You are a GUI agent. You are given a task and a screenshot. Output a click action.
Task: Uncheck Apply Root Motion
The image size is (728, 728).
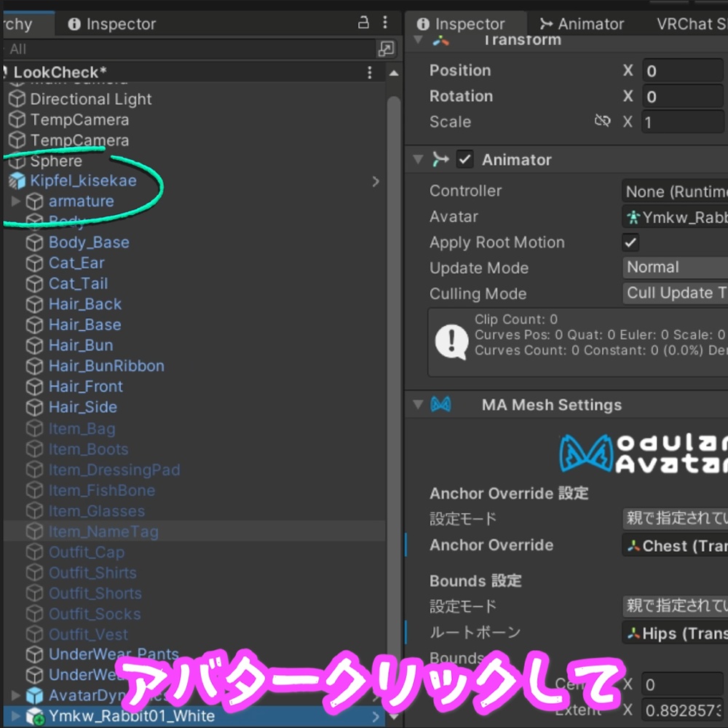(x=630, y=242)
